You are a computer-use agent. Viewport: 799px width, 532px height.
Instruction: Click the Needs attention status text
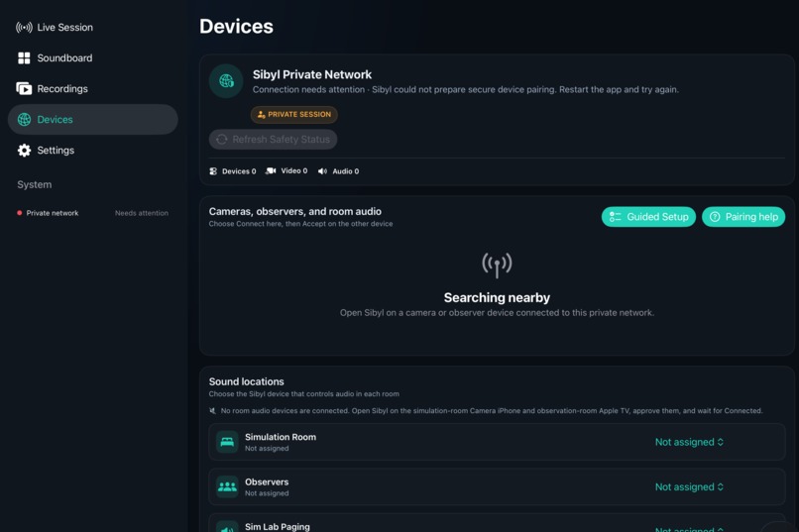[x=142, y=213]
